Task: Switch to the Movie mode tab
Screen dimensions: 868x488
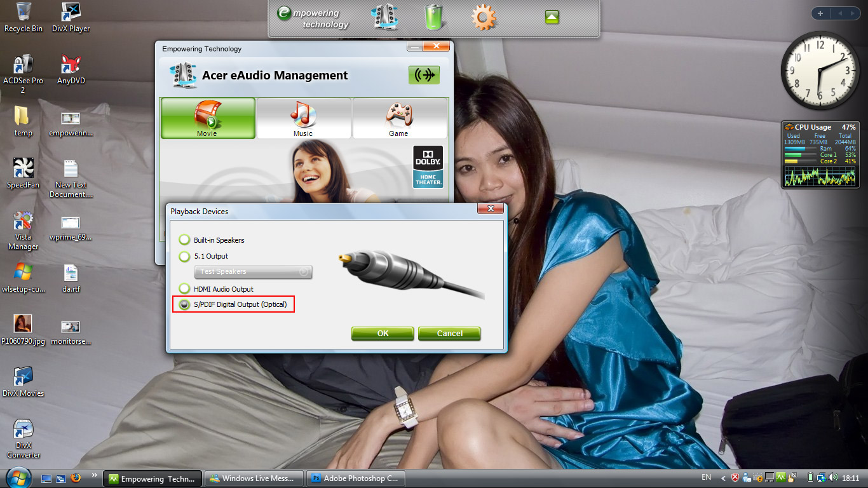Action: pos(208,118)
